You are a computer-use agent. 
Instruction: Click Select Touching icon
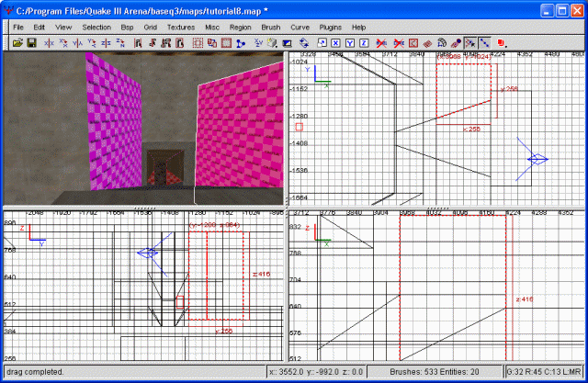152,43
